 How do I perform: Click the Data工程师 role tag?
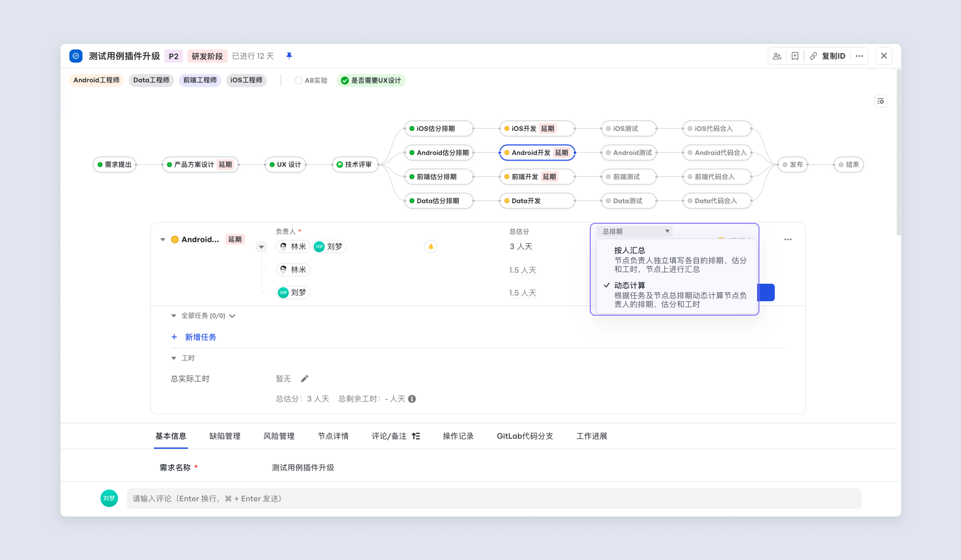click(151, 80)
